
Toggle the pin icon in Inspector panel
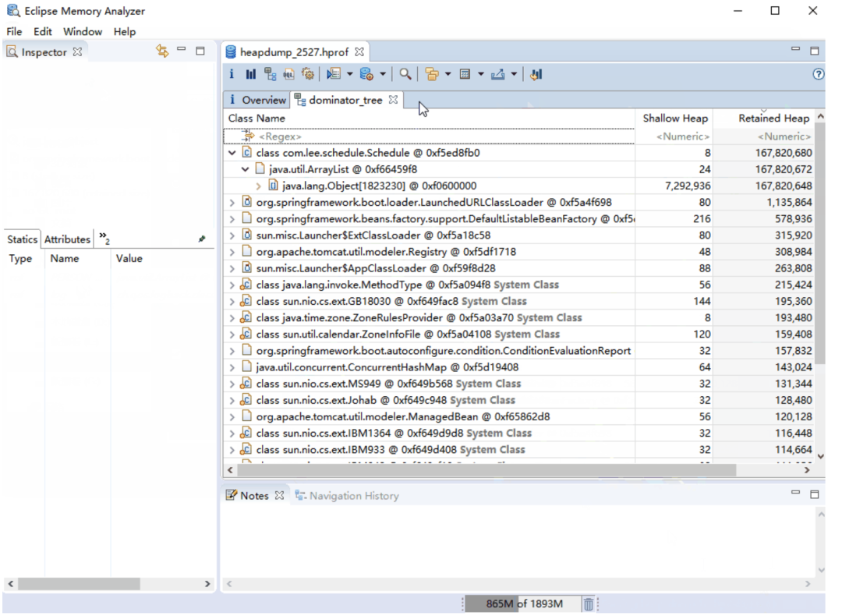tap(202, 239)
